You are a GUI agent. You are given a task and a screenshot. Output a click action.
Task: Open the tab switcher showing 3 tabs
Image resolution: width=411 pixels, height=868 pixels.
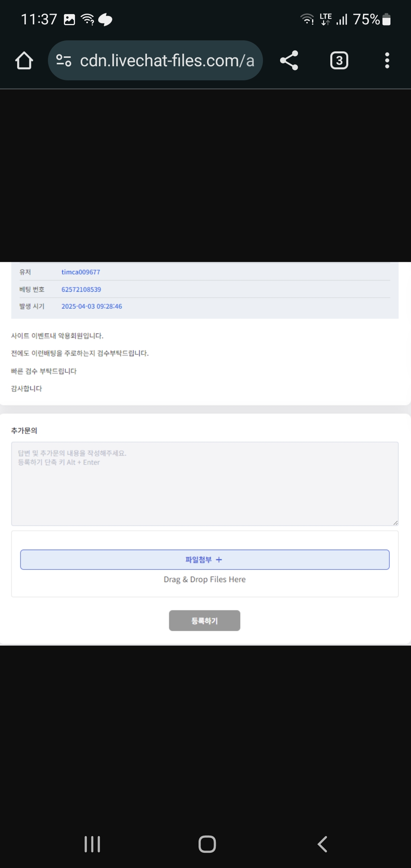click(339, 61)
